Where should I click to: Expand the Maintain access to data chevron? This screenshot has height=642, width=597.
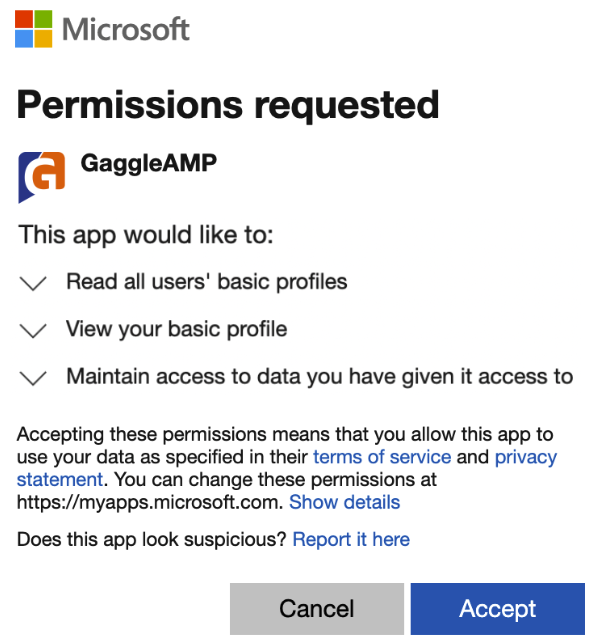coord(33,378)
